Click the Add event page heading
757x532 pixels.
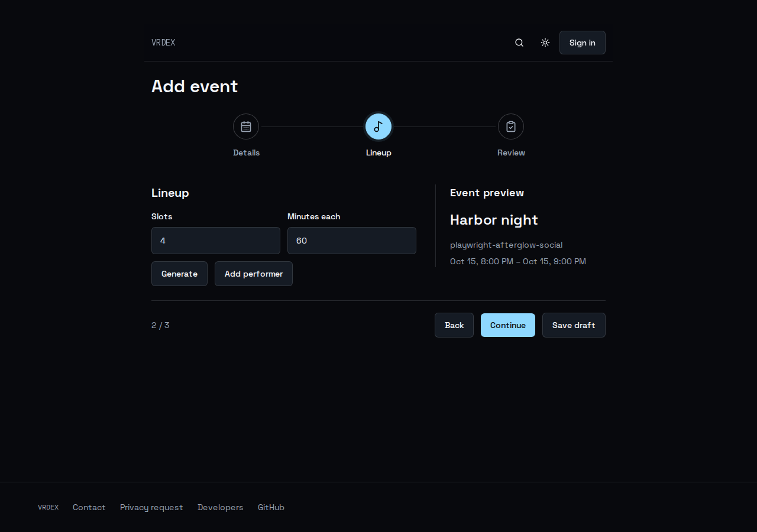pos(195,86)
